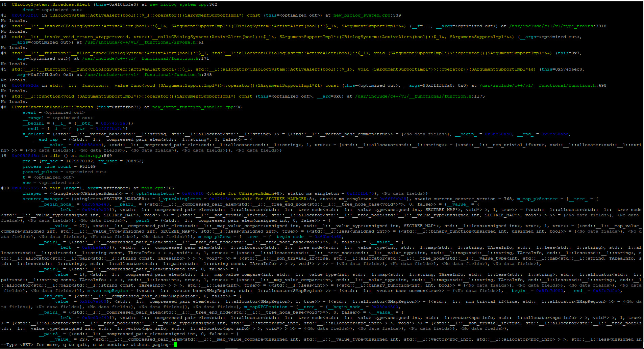Click the '#10' frame number
Viewport: 644px width, 349px height.
[5, 188]
